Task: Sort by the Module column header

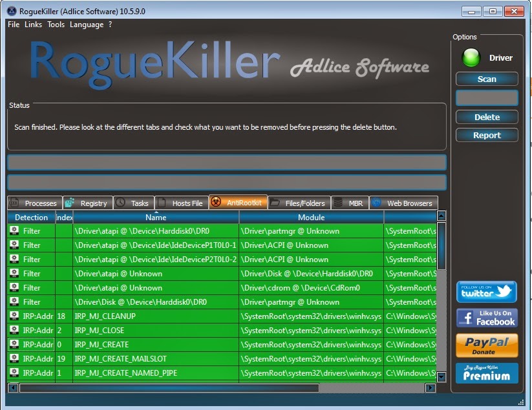Action: [312, 217]
